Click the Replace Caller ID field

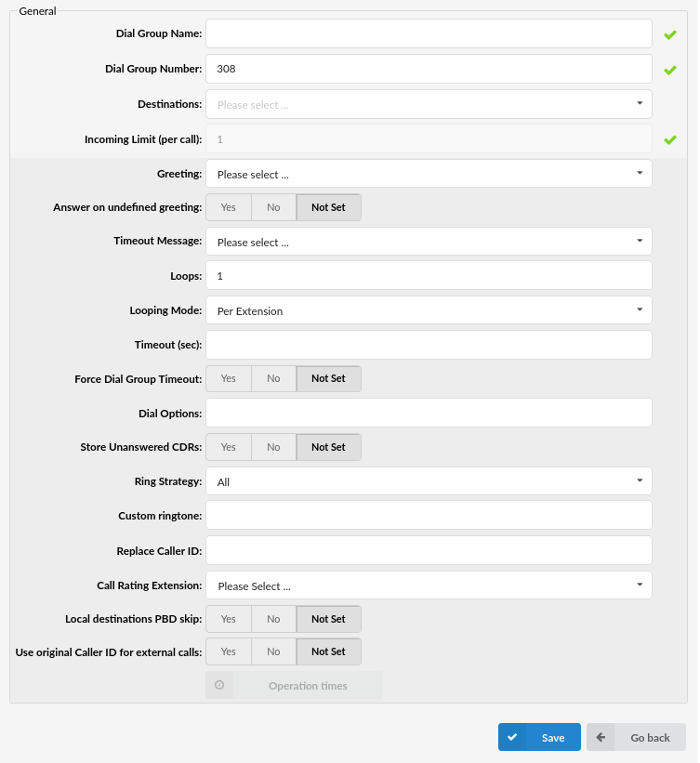(429, 550)
